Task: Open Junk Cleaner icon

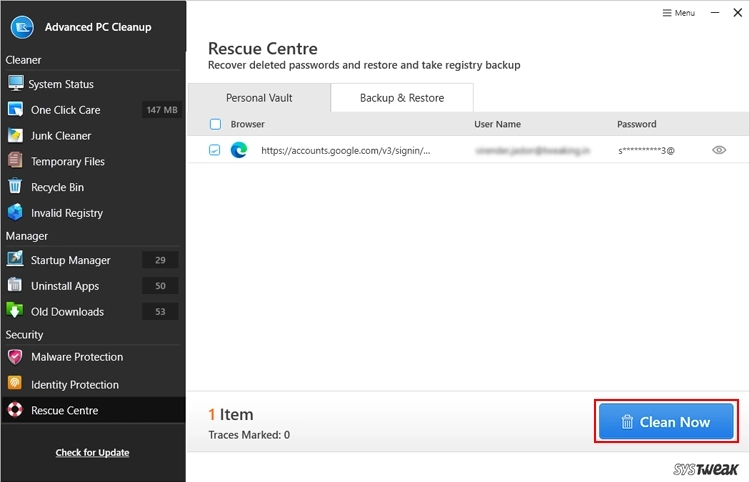Action: click(15, 135)
